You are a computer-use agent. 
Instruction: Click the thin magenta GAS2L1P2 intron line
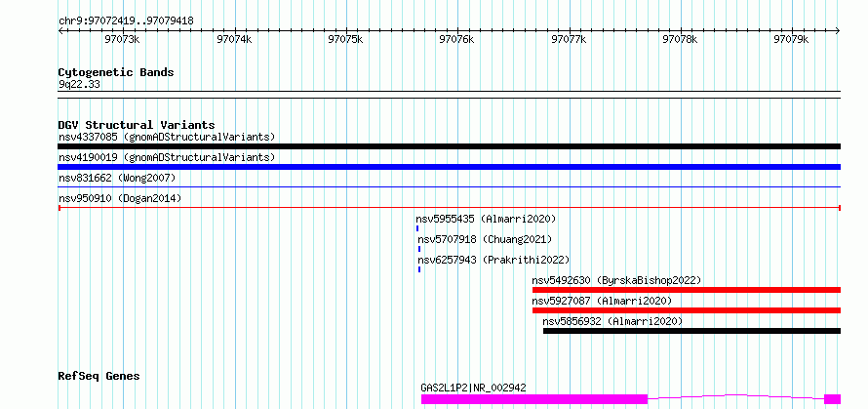point(735,396)
